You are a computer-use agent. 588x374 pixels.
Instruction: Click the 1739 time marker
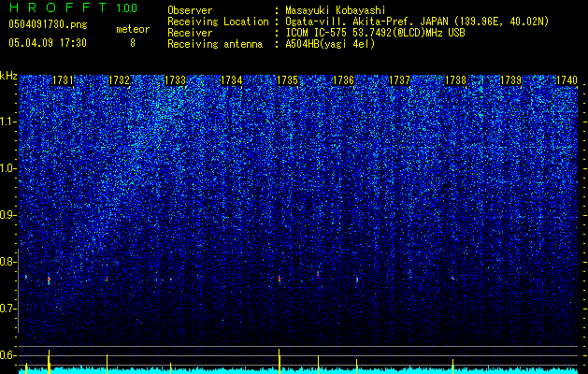511,80
